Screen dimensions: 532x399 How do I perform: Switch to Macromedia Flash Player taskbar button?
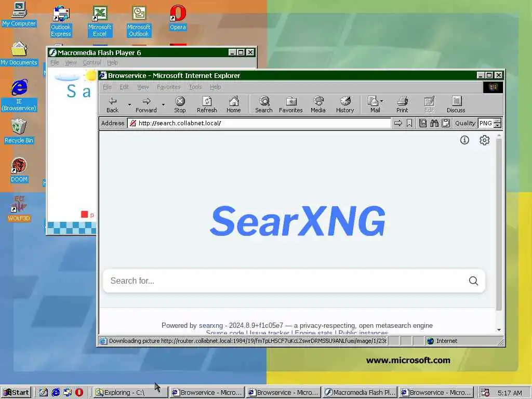pyautogui.click(x=360, y=393)
